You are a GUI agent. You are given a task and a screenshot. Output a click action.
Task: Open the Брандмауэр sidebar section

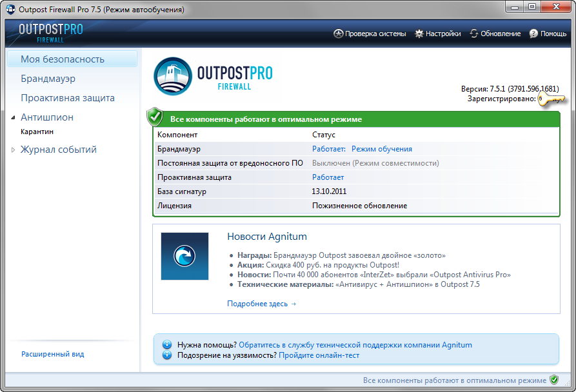[48, 79]
